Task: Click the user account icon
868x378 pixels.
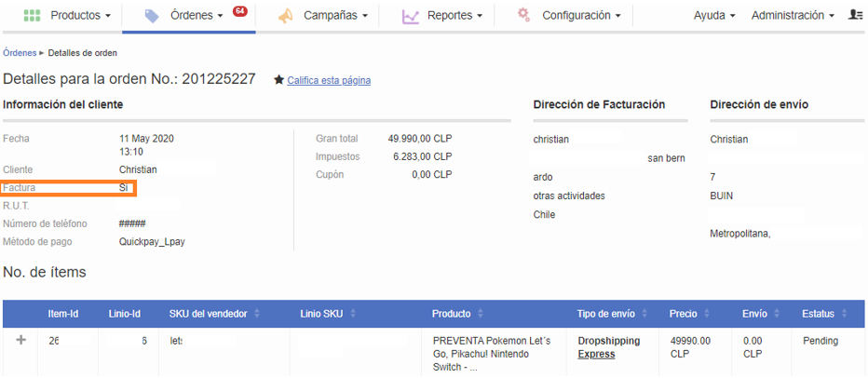Action: pos(855,16)
